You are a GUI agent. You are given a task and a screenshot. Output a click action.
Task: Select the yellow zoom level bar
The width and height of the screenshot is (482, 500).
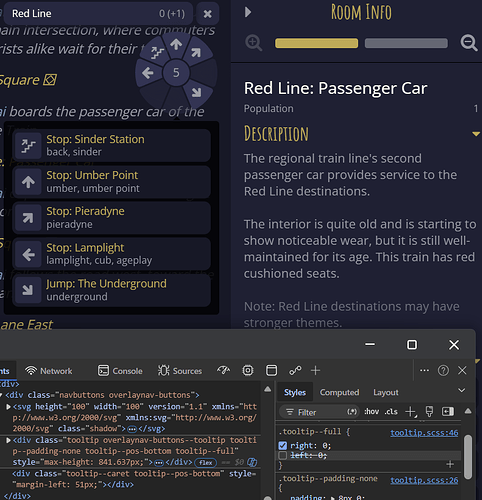click(316, 43)
